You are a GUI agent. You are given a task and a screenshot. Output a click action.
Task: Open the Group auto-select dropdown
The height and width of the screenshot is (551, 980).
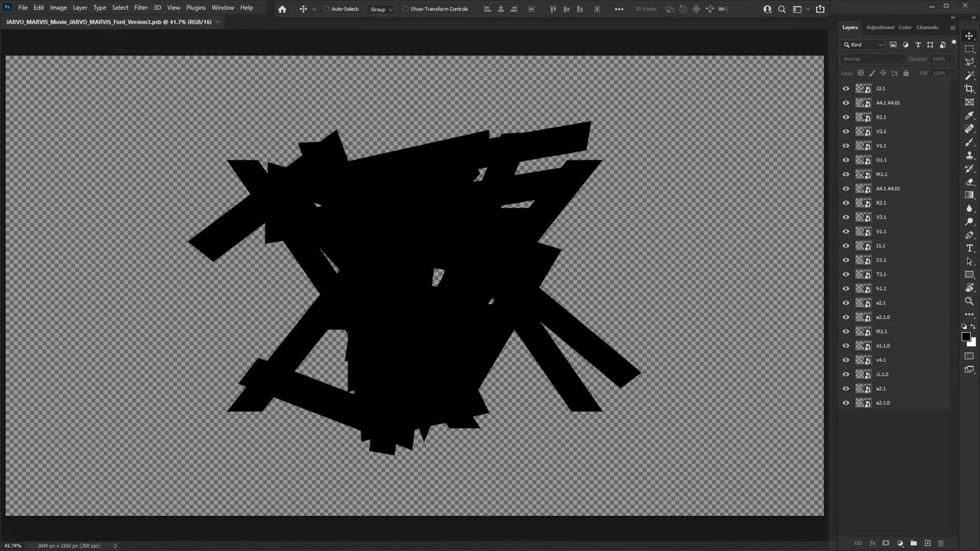point(381,9)
